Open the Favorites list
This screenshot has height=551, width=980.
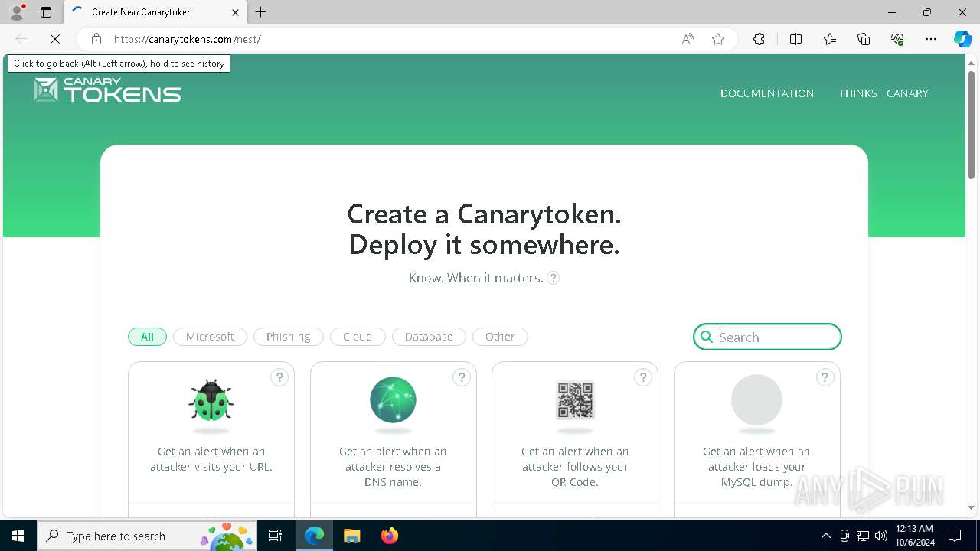click(830, 39)
